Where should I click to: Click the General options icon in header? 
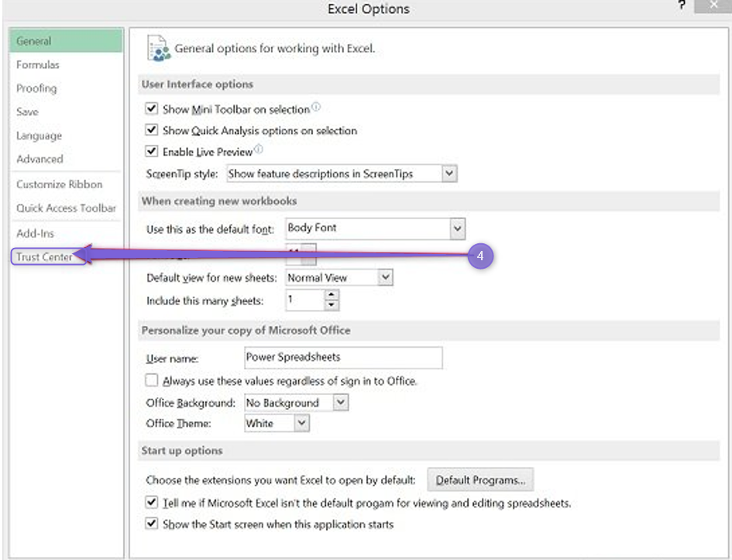[x=158, y=48]
